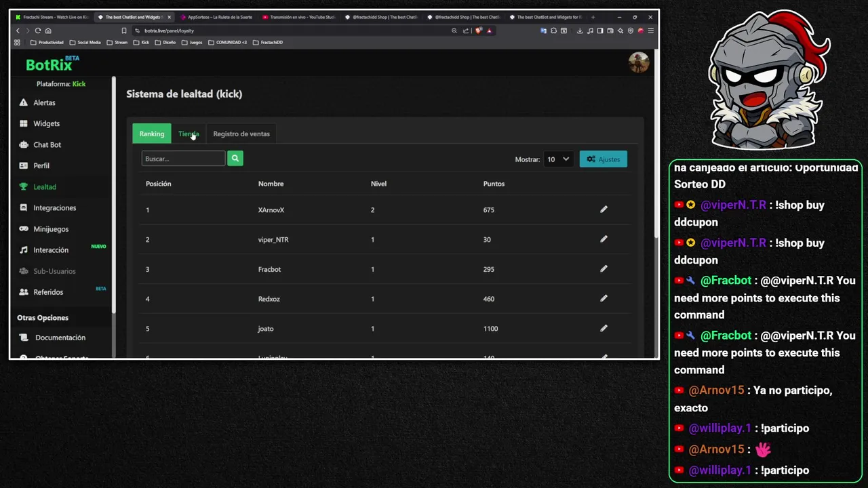Image resolution: width=868 pixels, height=488 pixels.
Task: Click the Brave Shields lion icon
Action: point(479,30)
